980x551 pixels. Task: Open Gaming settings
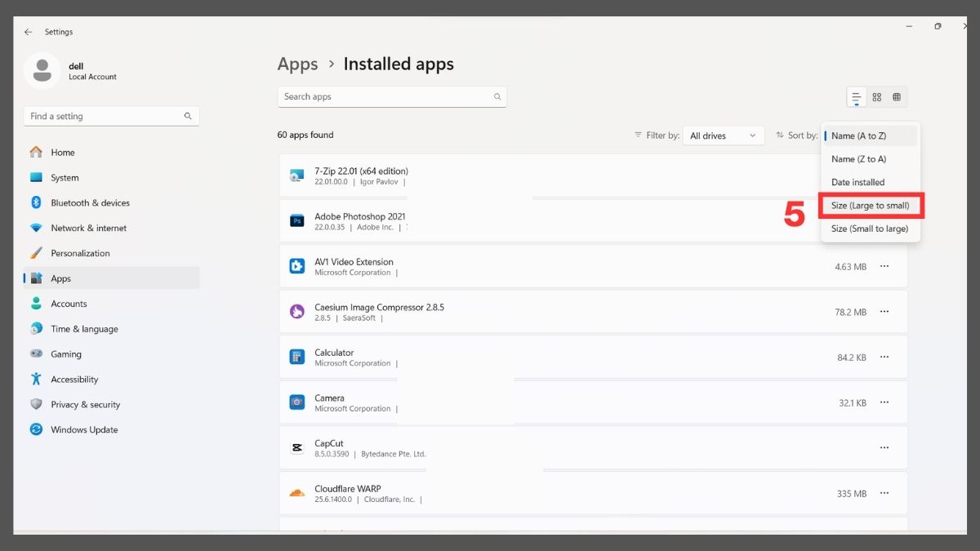click(111, 354)
